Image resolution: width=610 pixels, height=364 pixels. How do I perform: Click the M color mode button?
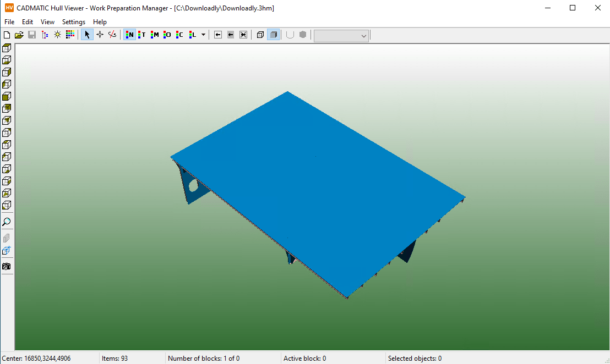click(x=155, y=35)
